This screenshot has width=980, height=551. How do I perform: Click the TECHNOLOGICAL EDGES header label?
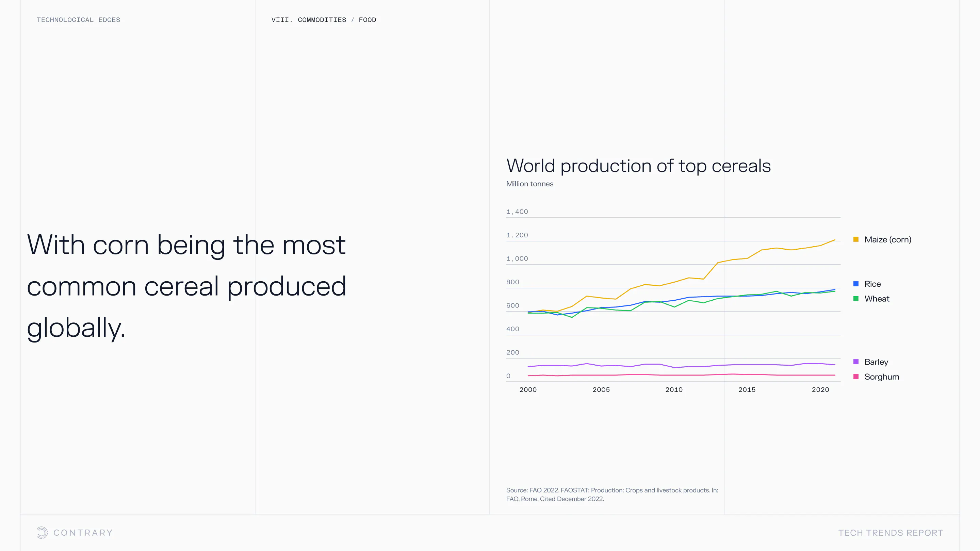click(78, 20)
